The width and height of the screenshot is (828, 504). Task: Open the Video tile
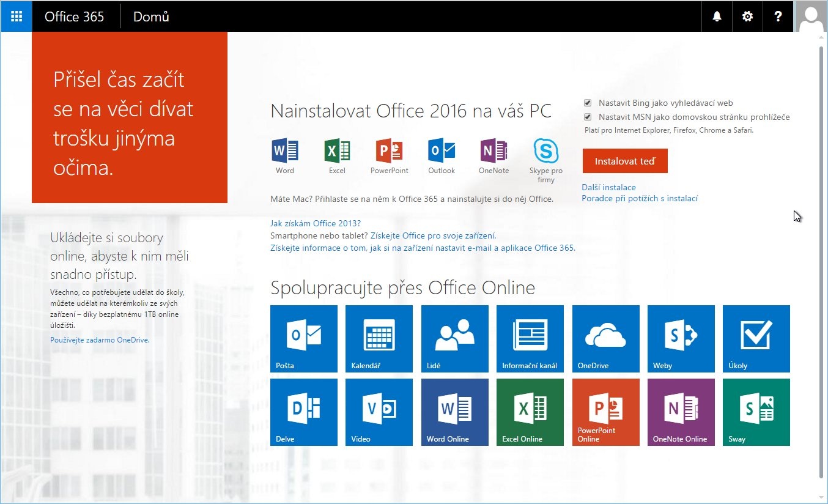pyautogui.click(x=379, y=412)
